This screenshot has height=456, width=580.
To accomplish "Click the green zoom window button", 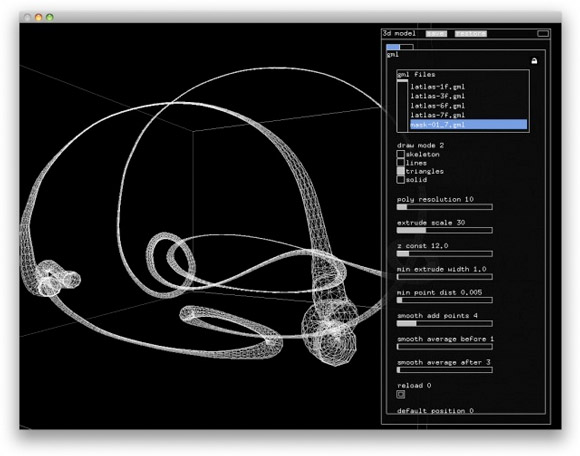I will click(x=50, y=17).
